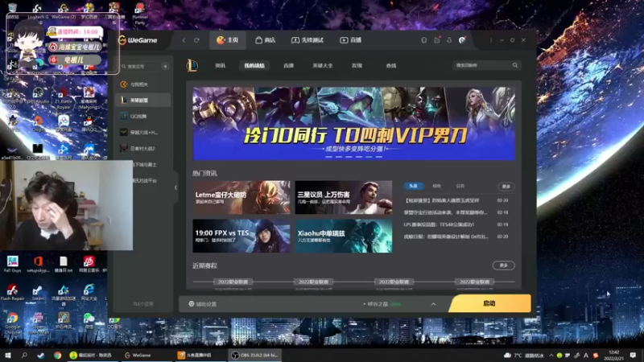Open the Windows Start menu
Screen dimensions: 644x362
7,356
